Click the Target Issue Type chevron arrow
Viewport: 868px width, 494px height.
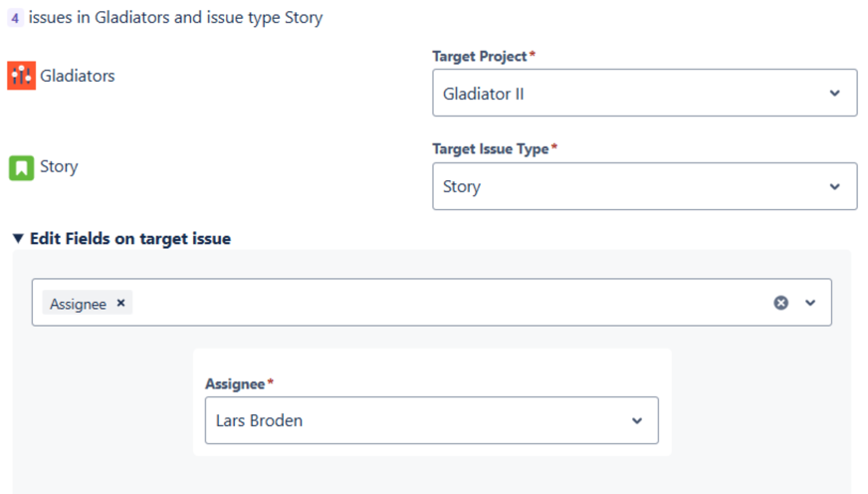point(834,186)
